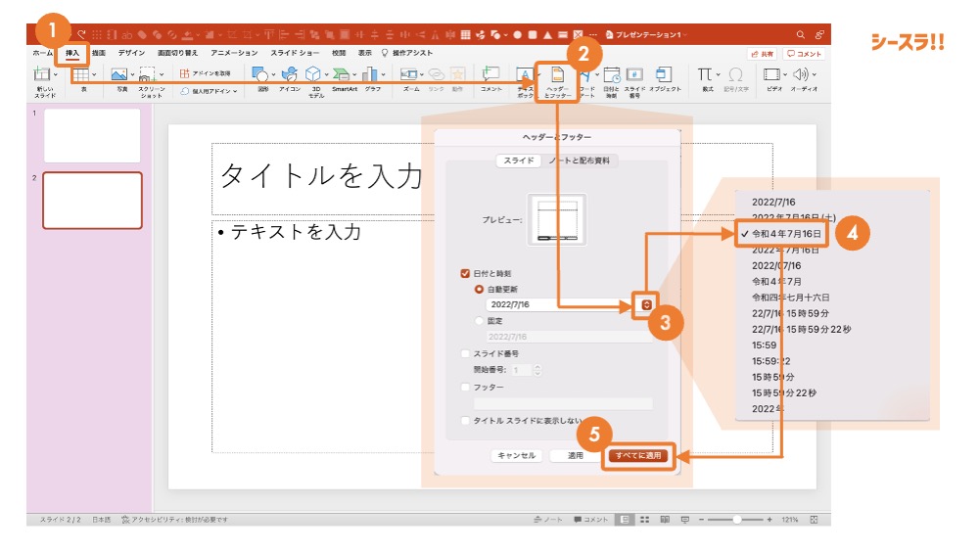Viewport: 980px width, 551px height.
Task: Click the Audio (オーディオ) icon
Action: point(800,74)
